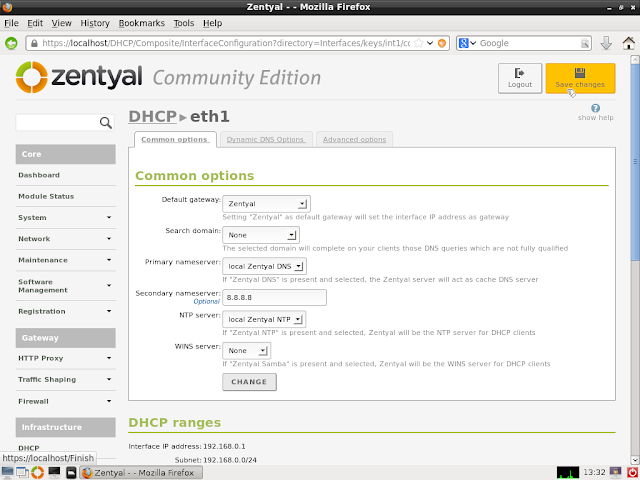Click the sidebar search input box
Screen dimensions: 640x480
click(65, 122)
